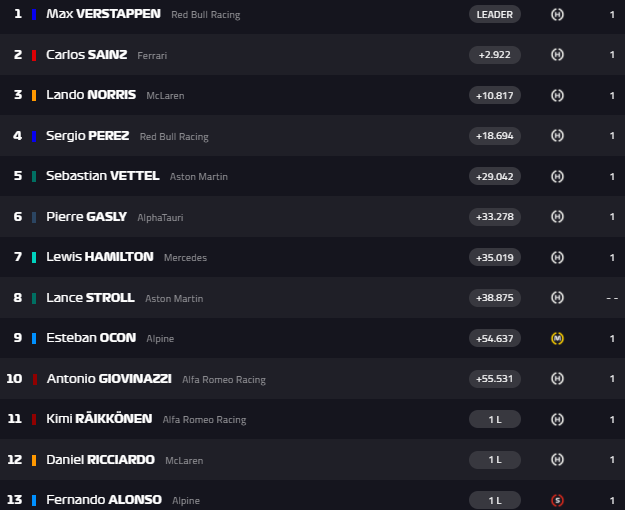Click Kimi Räikkönen's hard tyre icon
Viewport: 625px width, 510px height.
coord(558,419)
